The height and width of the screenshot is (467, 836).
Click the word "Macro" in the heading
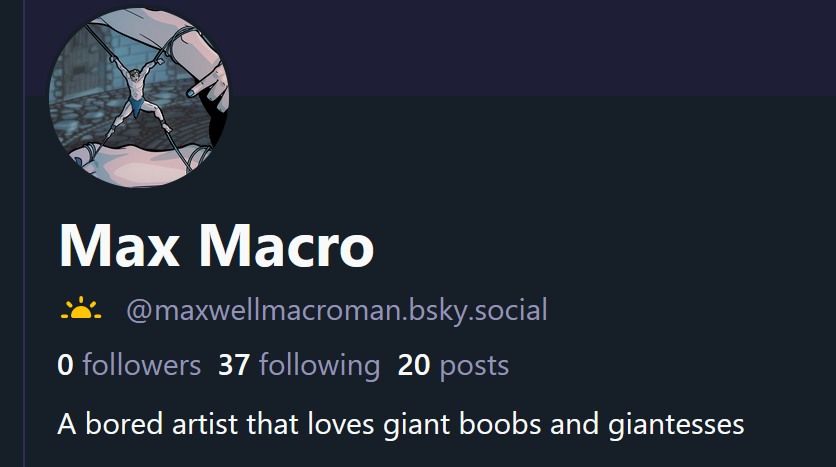286,245
